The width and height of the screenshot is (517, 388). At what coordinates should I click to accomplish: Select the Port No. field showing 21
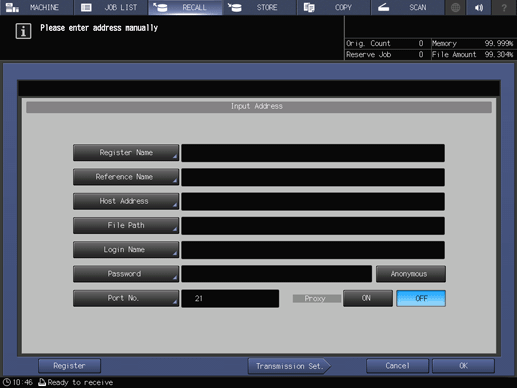click(x=230, y=299)
